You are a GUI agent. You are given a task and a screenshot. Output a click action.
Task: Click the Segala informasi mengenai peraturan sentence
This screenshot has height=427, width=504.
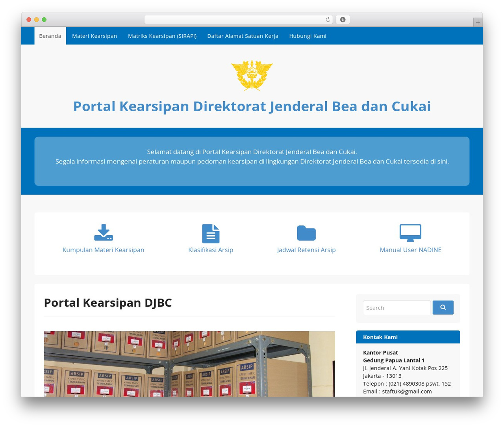tap(252, 161)
